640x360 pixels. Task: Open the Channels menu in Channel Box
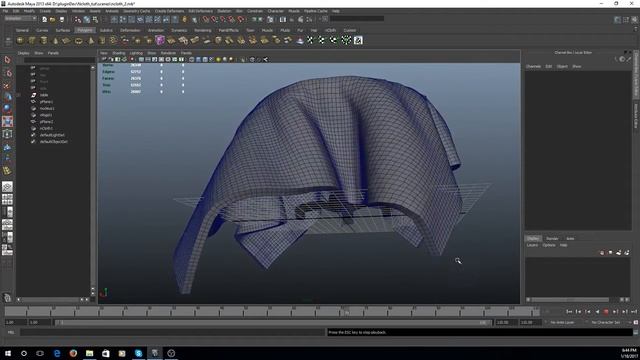coord(533,66)
